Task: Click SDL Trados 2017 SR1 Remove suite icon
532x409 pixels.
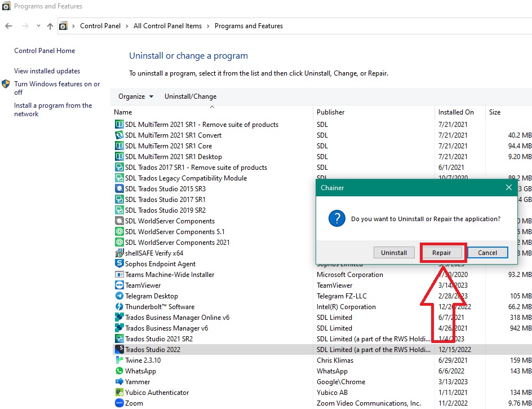Action: click(119, 167)
